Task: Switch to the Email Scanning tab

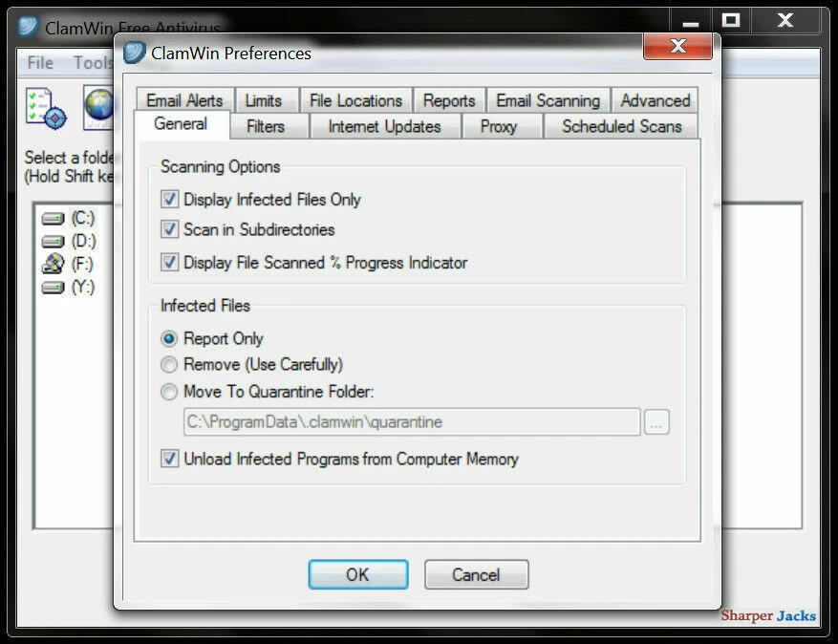Action: tap(548, 99)
